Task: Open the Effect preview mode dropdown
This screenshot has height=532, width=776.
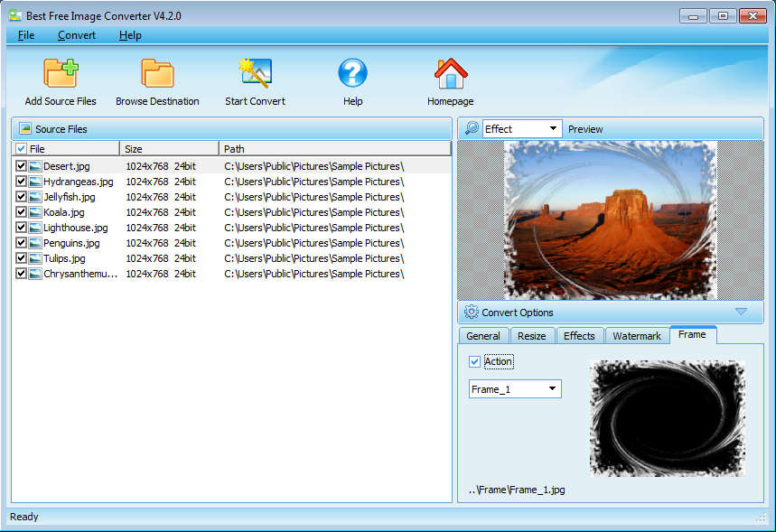Action: pyautogui.click(x=522, y=129)
